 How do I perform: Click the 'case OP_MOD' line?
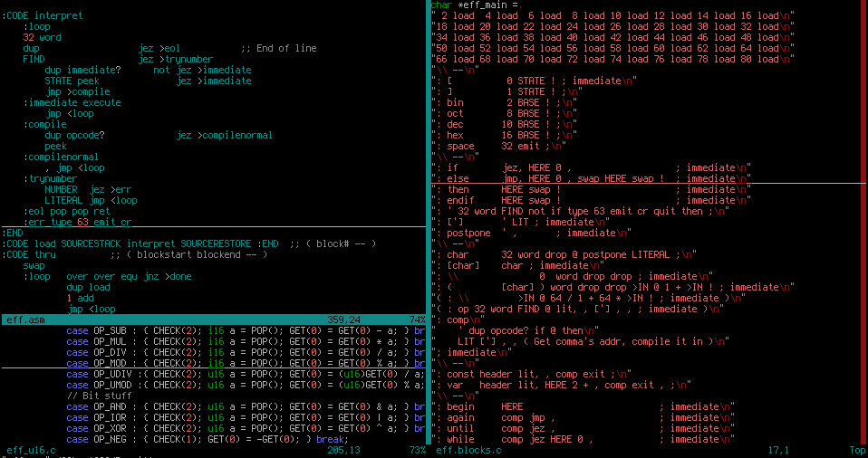tap(246, 364)
